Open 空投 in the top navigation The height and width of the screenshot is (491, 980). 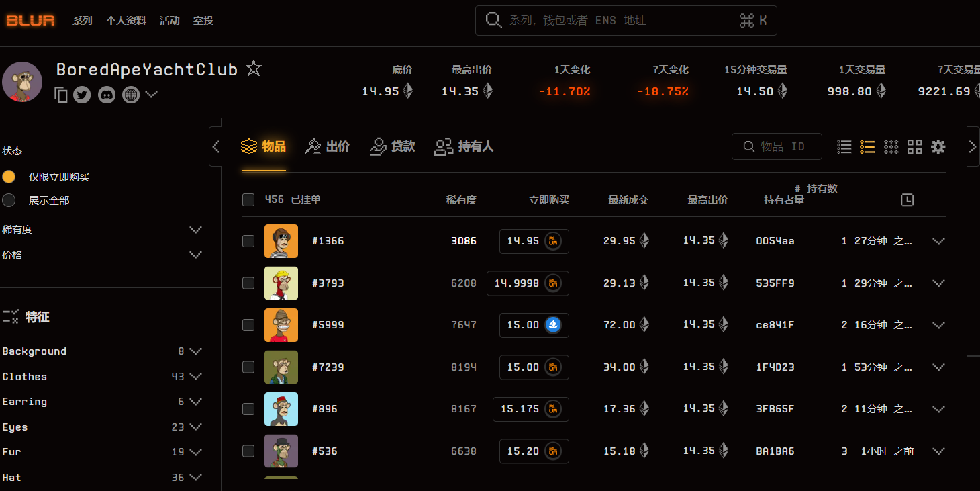pyautogui.click(x=203, y=21)
